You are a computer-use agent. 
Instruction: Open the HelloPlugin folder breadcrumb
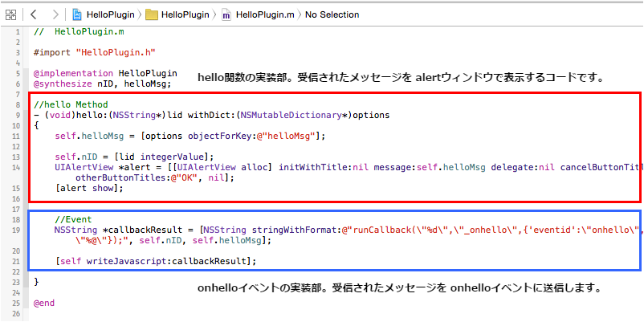point(185,14)
